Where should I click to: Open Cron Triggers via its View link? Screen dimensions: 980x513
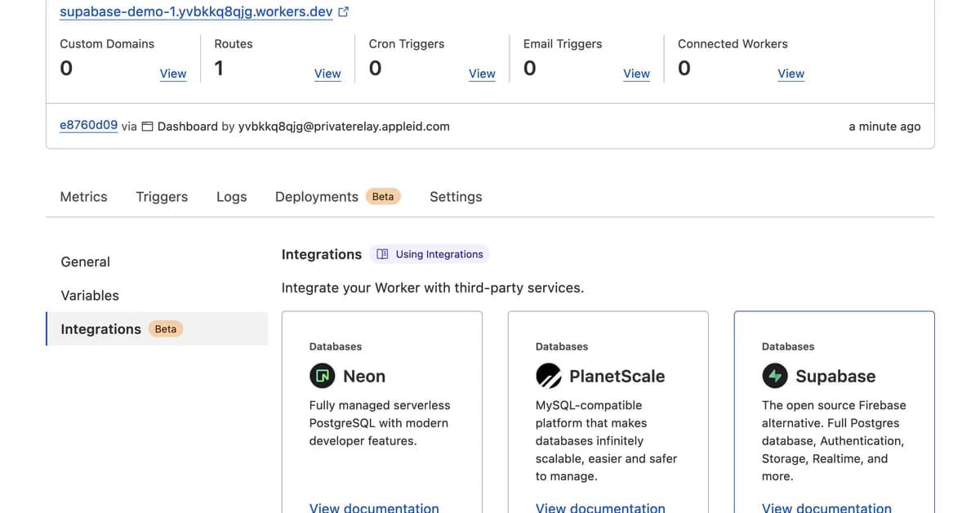point(482,74)
